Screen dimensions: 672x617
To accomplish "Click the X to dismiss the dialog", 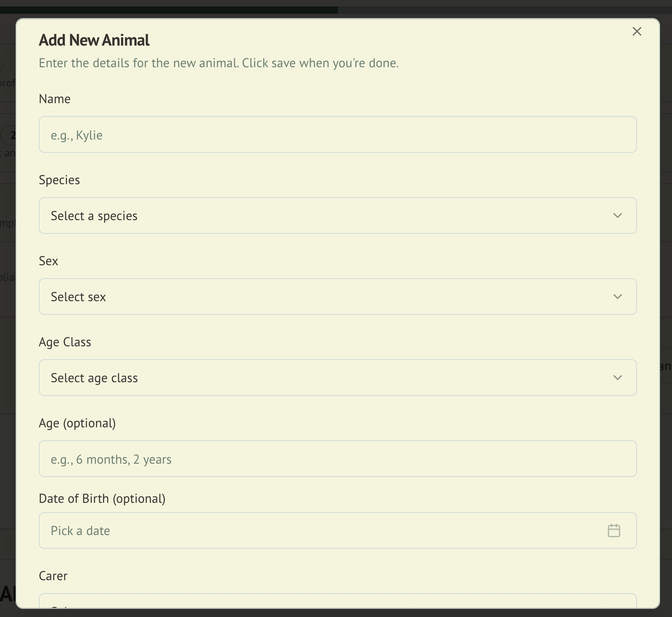I will [637, 31].
